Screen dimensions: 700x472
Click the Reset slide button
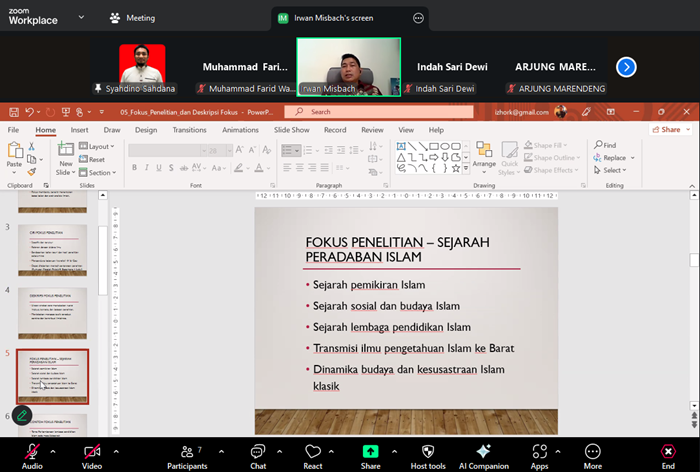coord(92,159)
